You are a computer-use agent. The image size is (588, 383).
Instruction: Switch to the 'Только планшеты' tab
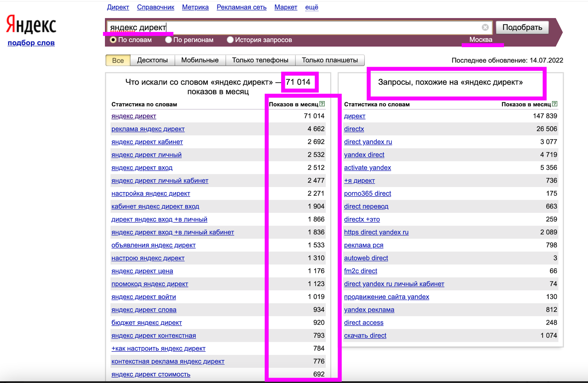[330, 60]
